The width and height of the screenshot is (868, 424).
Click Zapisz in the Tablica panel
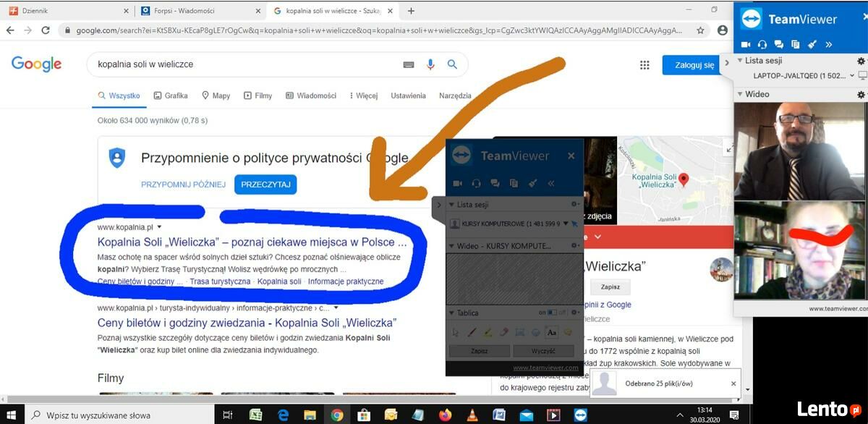tap(480, 351)
